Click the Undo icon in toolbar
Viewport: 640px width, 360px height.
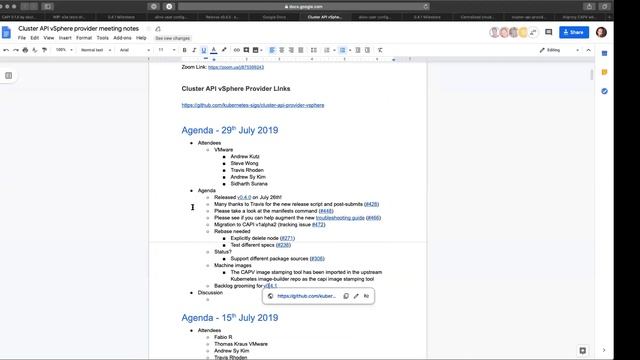click(x=6, y=50)
